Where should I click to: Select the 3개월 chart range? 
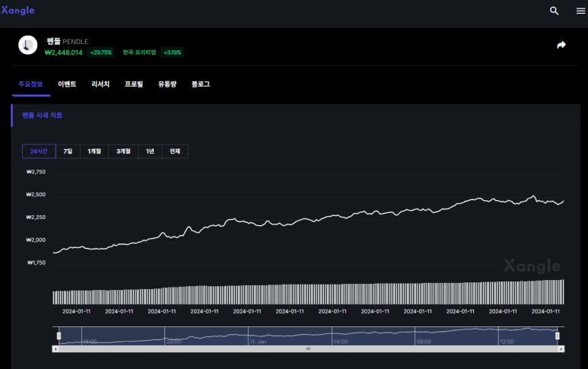pyautogui.click(x=123, y=151)
